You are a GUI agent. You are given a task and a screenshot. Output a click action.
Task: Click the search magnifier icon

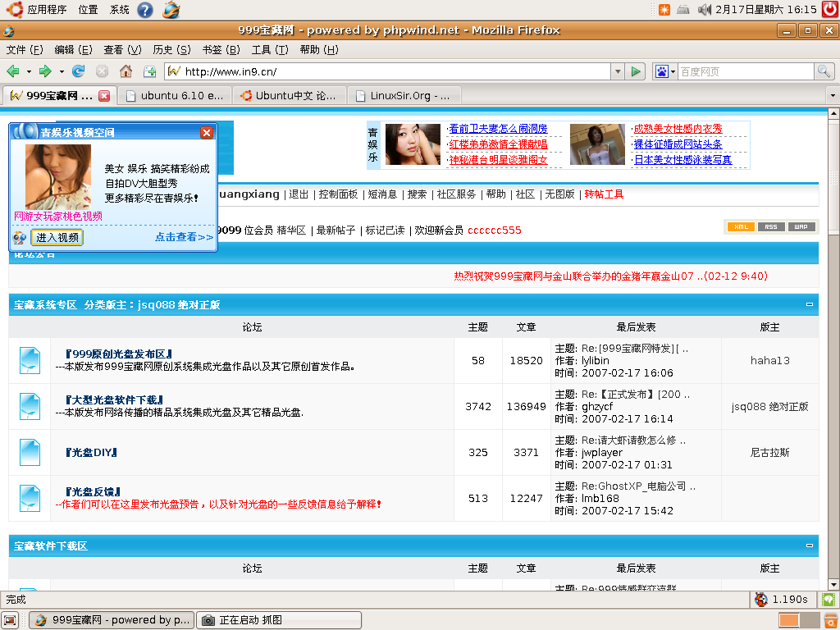click(824, 71)
